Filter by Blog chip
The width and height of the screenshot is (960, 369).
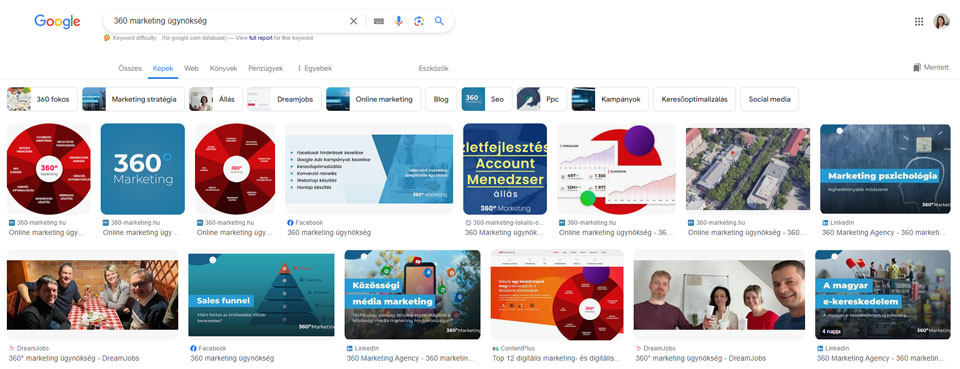[x=441, y=99]
